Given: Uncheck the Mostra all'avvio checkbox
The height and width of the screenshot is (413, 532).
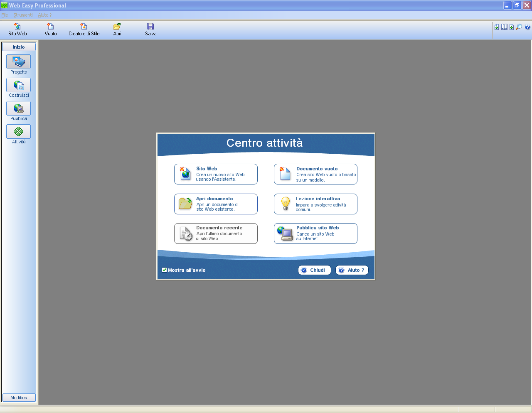Looking at the screenshot, I should (165, 270).
